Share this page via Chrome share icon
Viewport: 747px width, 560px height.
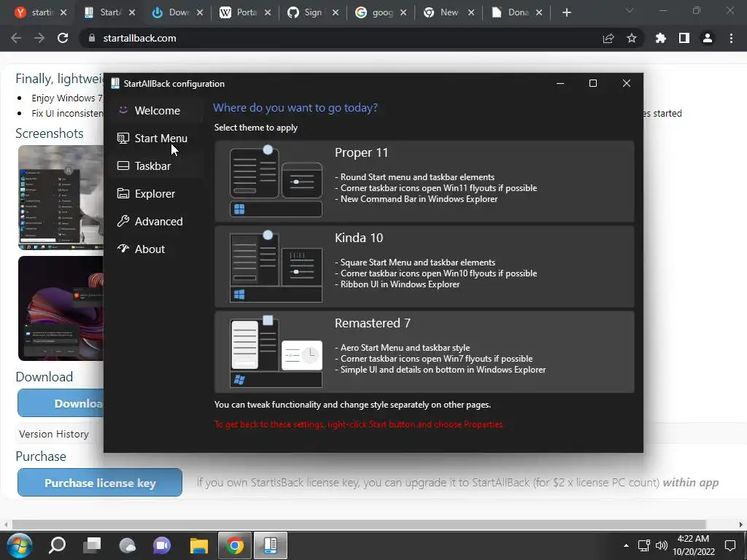[x=608, y=38]
